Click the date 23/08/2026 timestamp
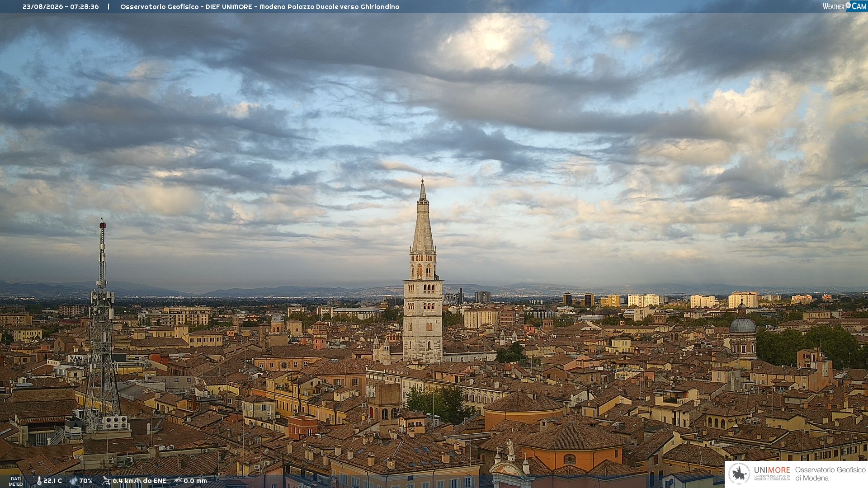The width and height of the screenshot is (868, 488). click(43, 7)
